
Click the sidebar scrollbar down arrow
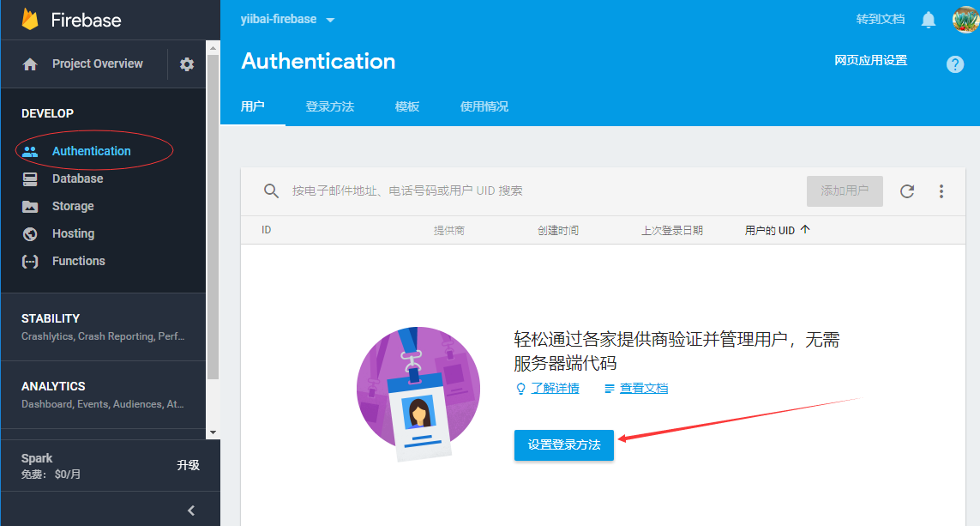213,433
